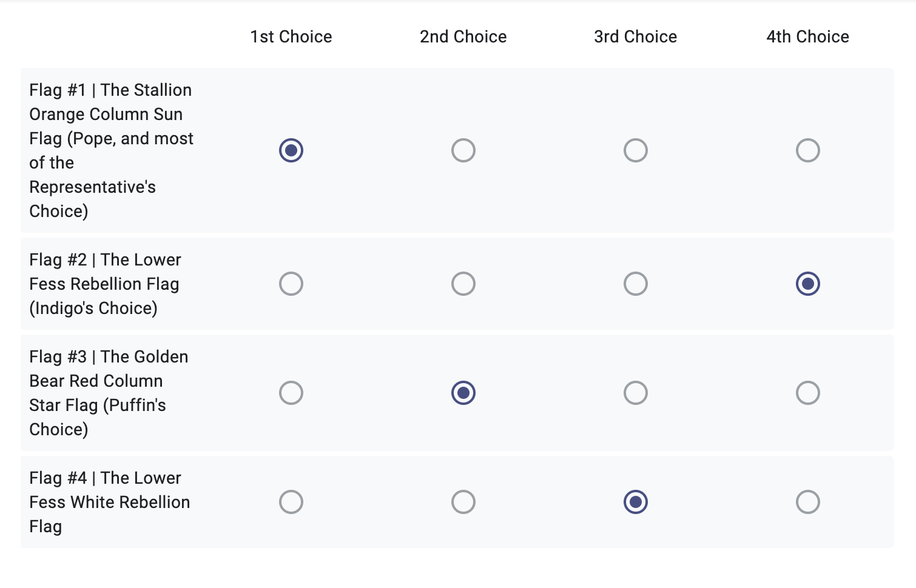Select 1st Choice for Flag #1 Stallion
This screenshot has height=588, width=916.
291,150
